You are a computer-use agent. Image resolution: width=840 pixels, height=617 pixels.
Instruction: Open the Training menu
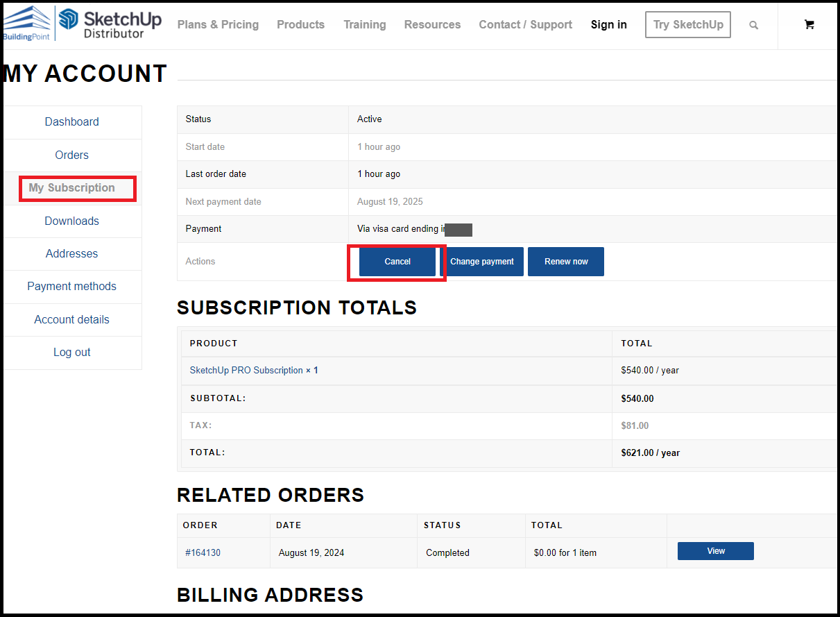point(364,24)
